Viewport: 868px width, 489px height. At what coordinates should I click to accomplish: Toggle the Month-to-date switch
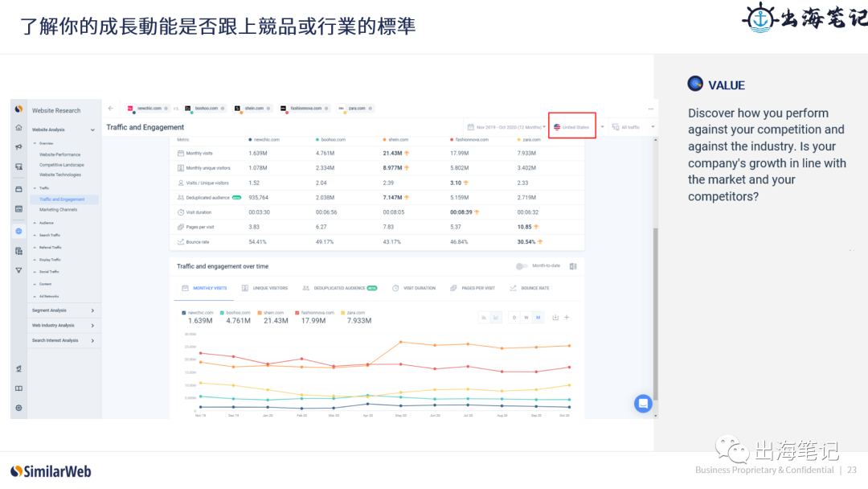pyautogui.click(x=522, y=265)
